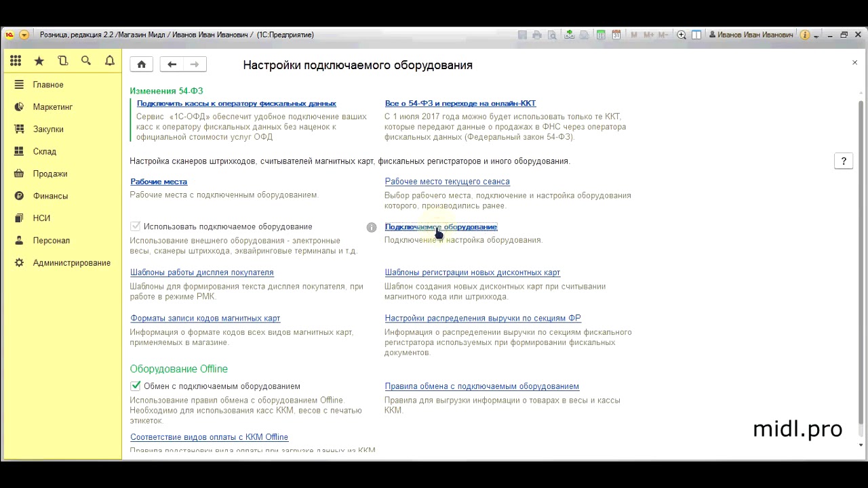The height and width of the screenshot is (488, 868).
Task: Navigate forward with the right arrow
Action: (195, 64)
